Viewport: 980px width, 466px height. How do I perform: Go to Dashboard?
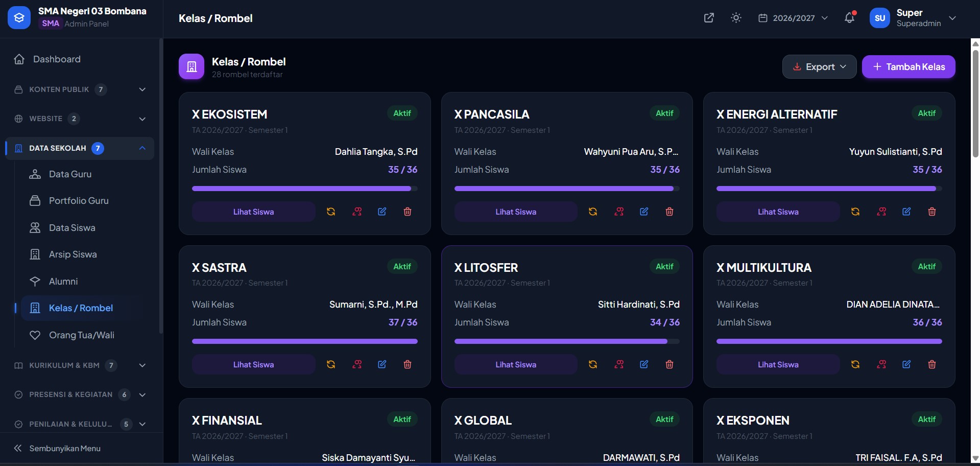pyautogui.click(x=80, y=59)
